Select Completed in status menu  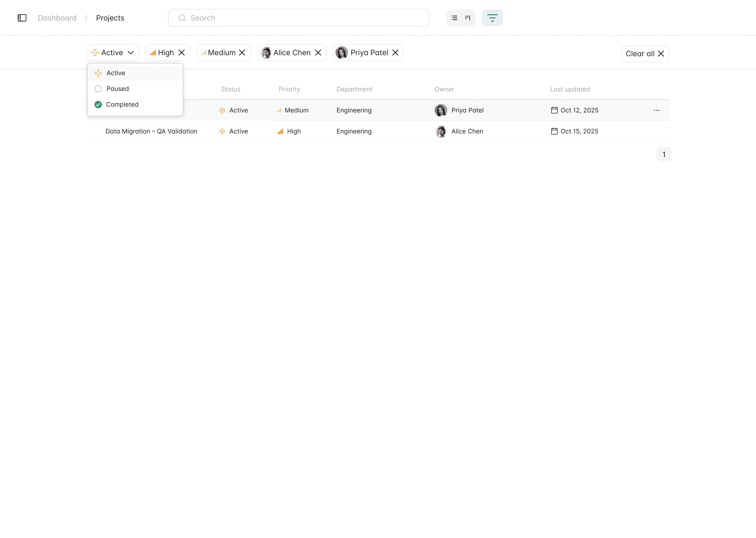122,104
